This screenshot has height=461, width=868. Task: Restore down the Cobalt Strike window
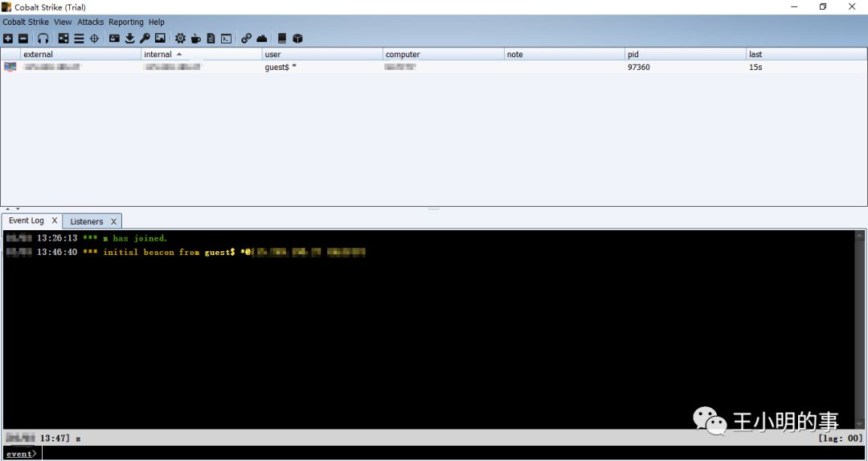click(823, 7)
